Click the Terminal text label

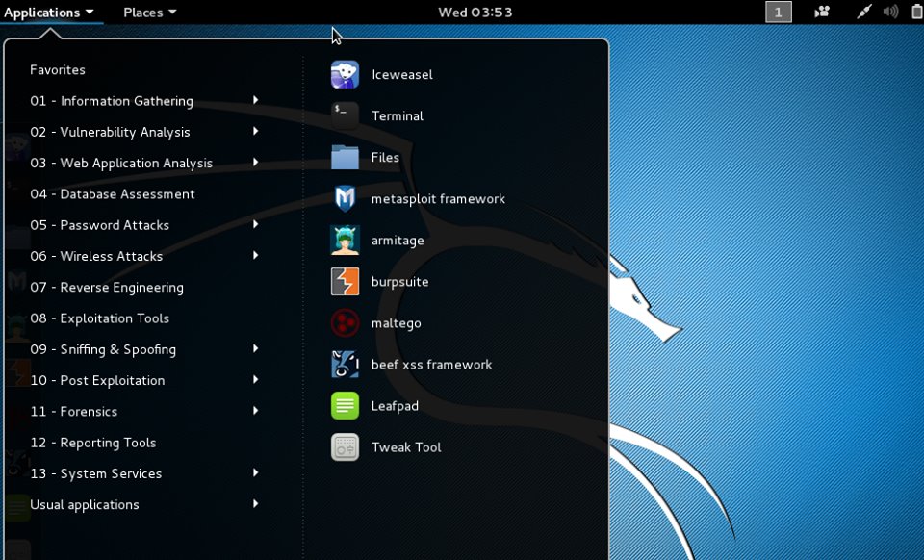(x=398, y=116)
